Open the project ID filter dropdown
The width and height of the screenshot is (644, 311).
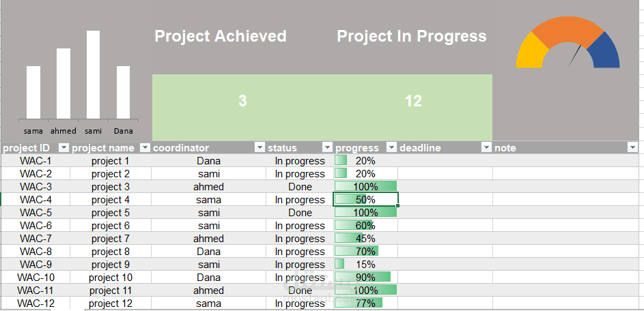click(64, 147)
